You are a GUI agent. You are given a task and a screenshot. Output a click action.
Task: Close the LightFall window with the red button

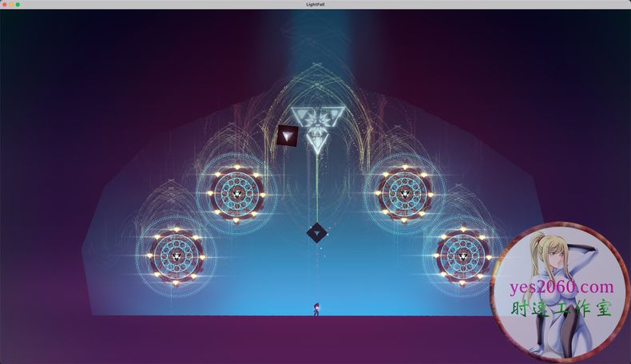point(5,5)
